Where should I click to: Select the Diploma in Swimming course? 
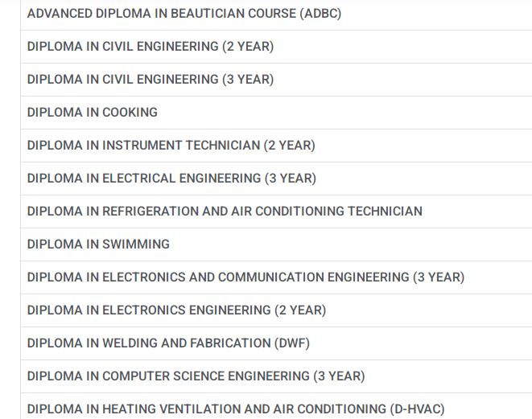(x=98, y=244)
